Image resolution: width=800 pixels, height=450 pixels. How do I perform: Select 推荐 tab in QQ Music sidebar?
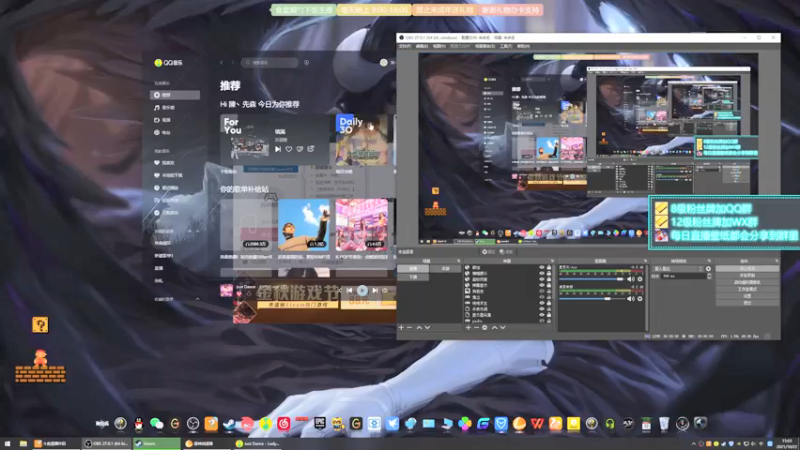[175, 95]
